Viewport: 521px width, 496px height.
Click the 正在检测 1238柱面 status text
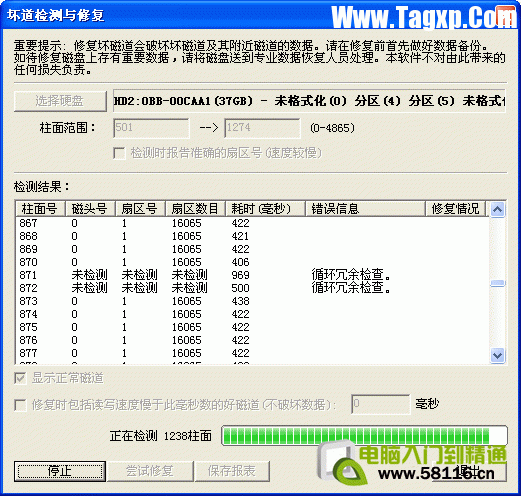[x=161, y=436]
